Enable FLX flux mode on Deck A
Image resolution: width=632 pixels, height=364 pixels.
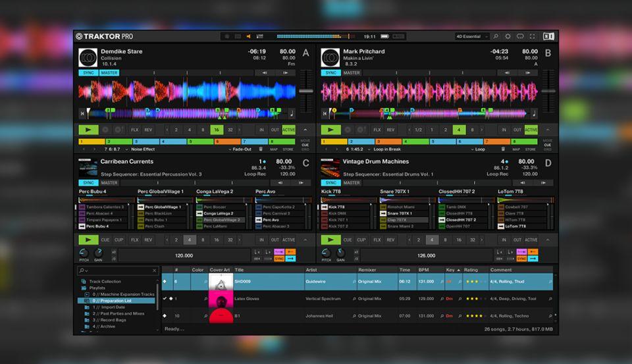(x=134, y=130)
